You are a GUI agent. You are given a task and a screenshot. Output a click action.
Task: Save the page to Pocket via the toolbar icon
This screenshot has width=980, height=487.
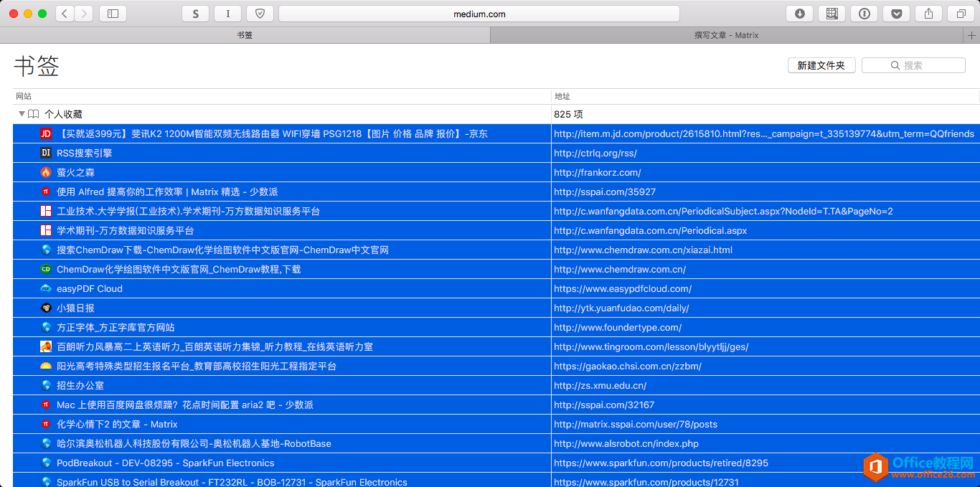point(896,13)
